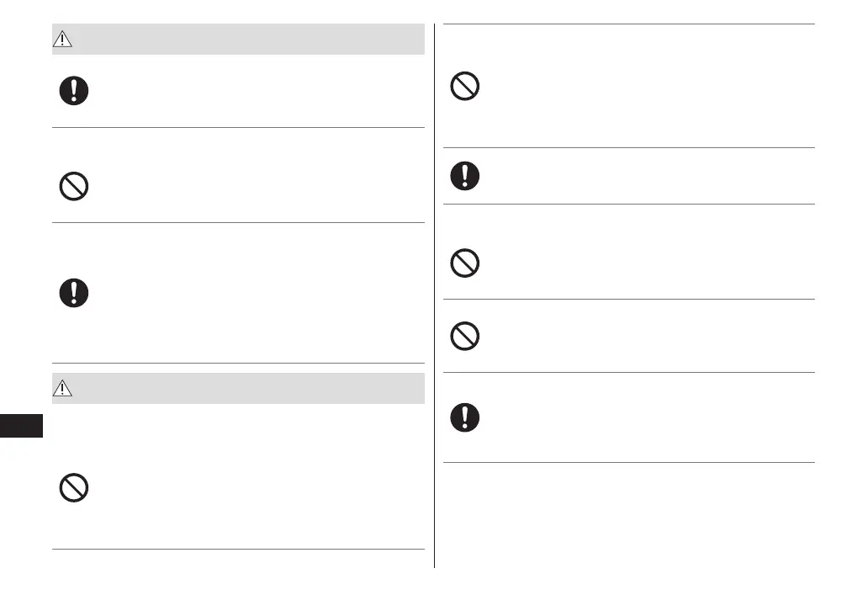The height and width of the screenshot is (611, 868).
Task: Click the bottom exclamation icon in the right column
Action: (x=465, y=418)
